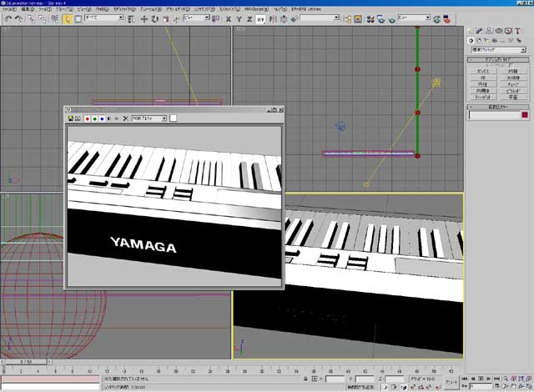This screenshot has width=534, height=392.
Task: Open the Hierarchy command panel tab
Action: pos(489,31)
